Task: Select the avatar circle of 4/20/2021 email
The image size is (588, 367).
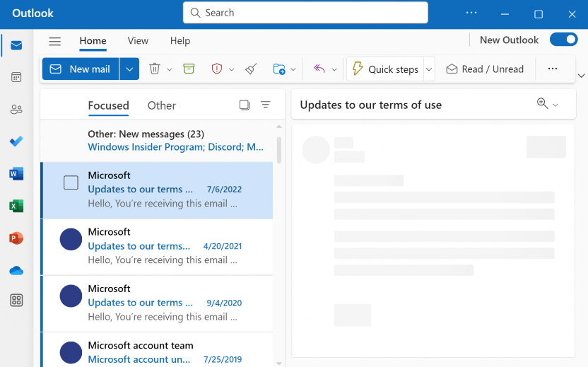Action: (x=71, y=240)
